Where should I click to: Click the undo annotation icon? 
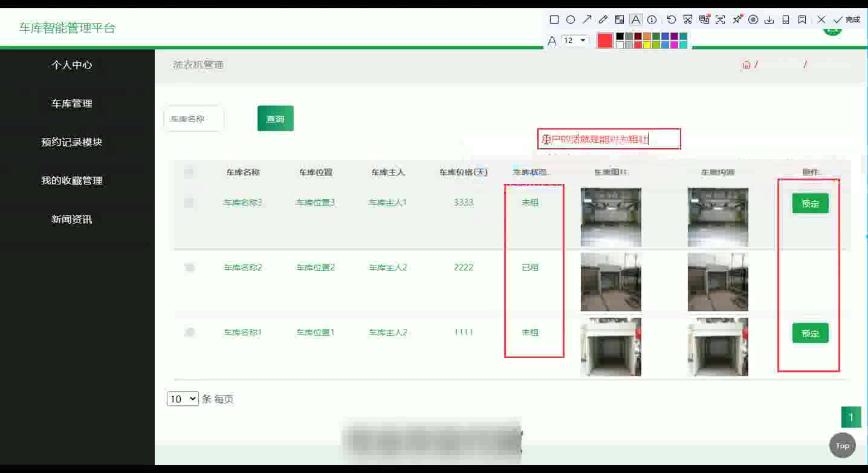pos(672,20)
